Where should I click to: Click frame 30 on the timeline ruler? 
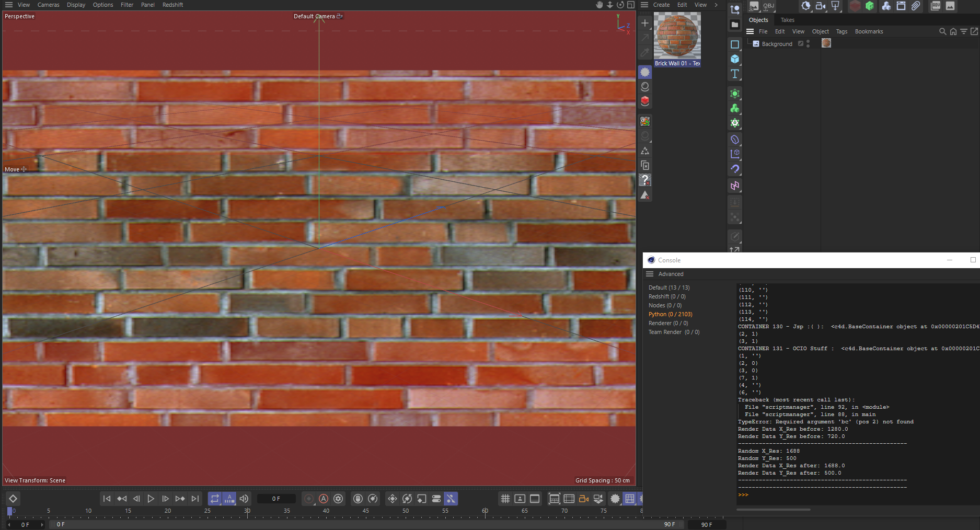click(247, 511)
